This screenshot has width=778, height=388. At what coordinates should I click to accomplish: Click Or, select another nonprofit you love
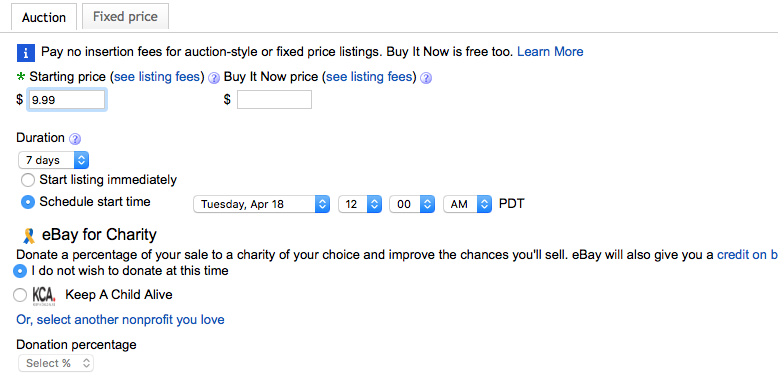tap(121, 320)
